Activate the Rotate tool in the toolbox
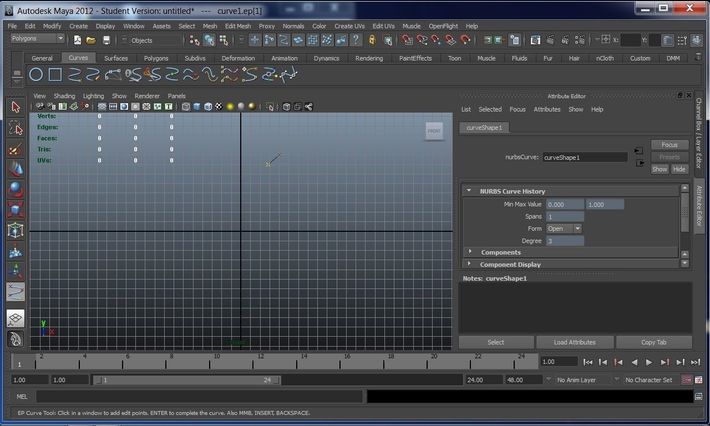The width and height of the screenshot is (710, 426). [15, 189]
